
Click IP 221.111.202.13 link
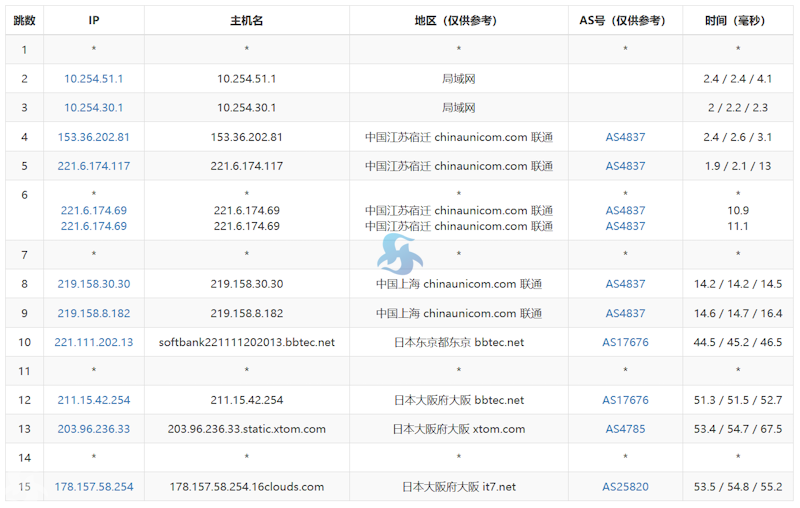[93, 342]
